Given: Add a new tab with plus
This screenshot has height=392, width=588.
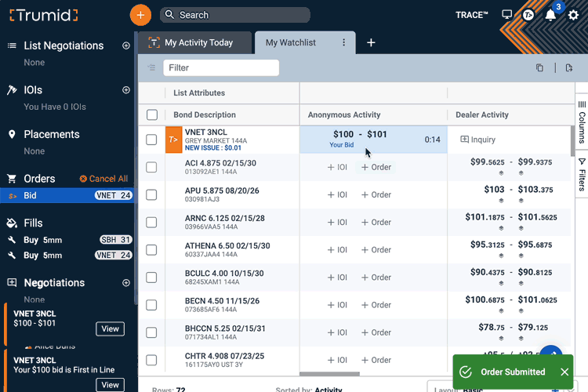Looking at the screenshot, I should click(x=371, y=42).
